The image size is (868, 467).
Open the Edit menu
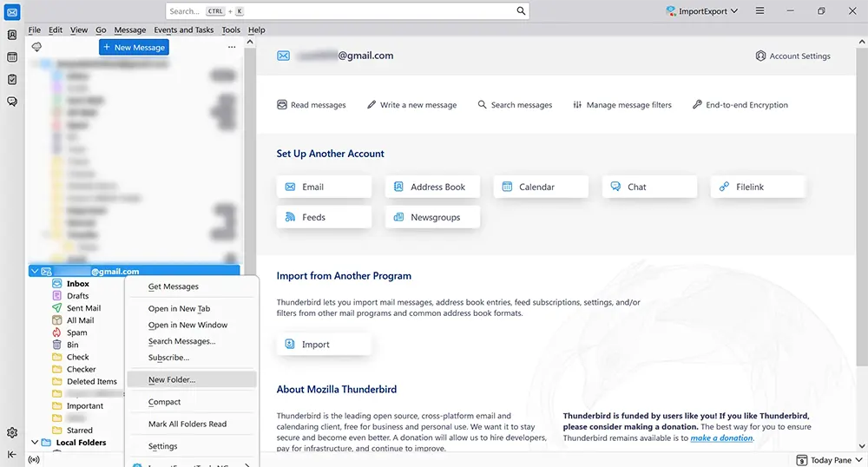pyautogui.click(x=56, y=30)
